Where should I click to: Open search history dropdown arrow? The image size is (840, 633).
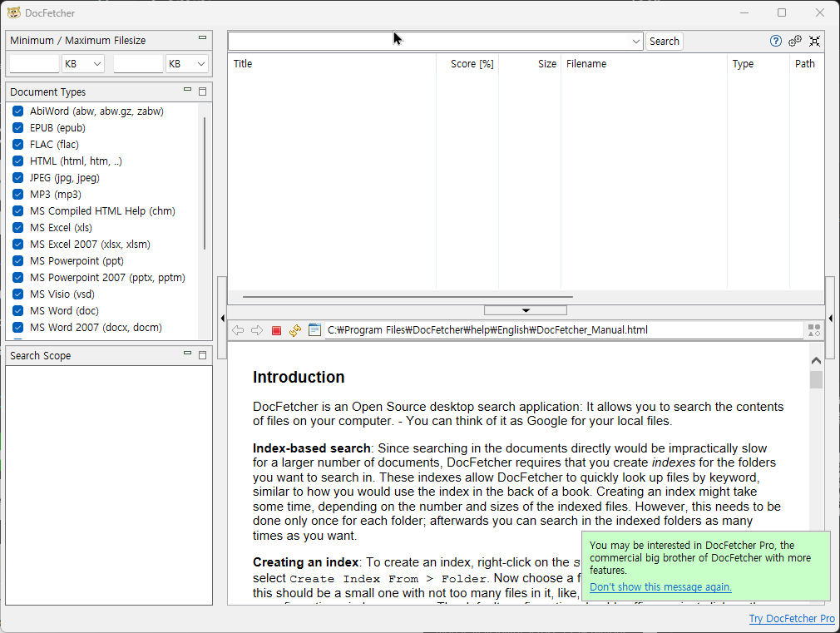635,42
